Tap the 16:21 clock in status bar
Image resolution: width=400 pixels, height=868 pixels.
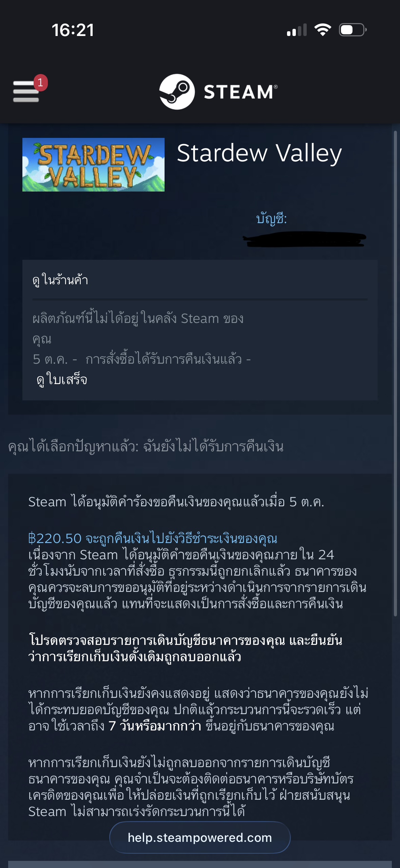(73, 30)
